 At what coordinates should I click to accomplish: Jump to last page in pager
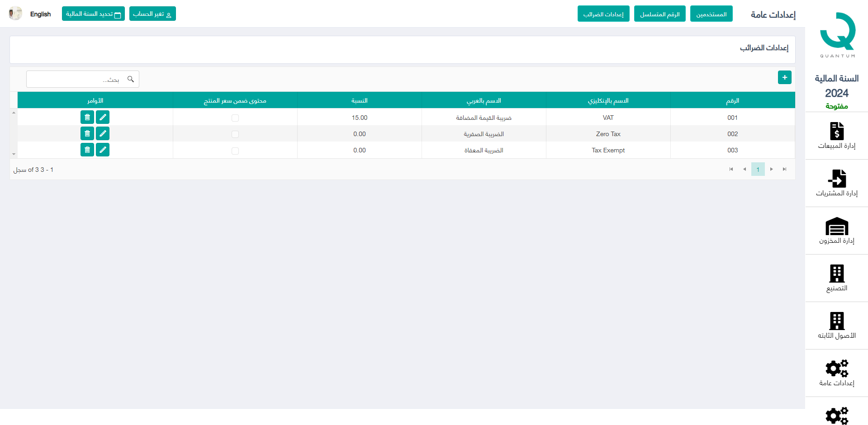click(x=785, y=169)
